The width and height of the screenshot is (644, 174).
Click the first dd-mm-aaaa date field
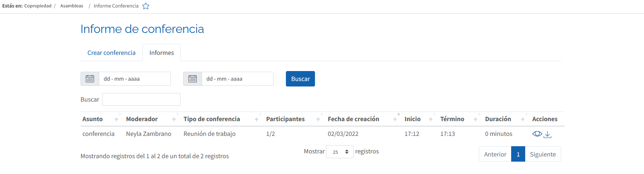[x=135, y=79]
